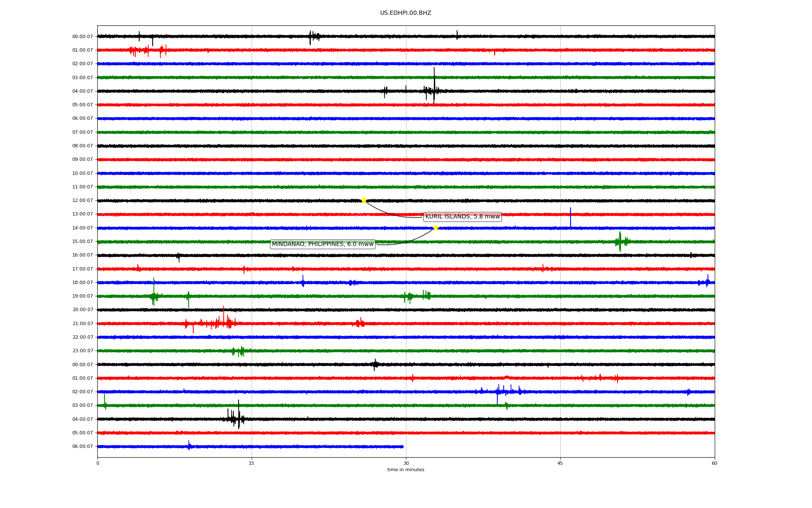The image size is (812, 508).
Task: Click the 14:00:07 trace time label
Action: (82, 228)
